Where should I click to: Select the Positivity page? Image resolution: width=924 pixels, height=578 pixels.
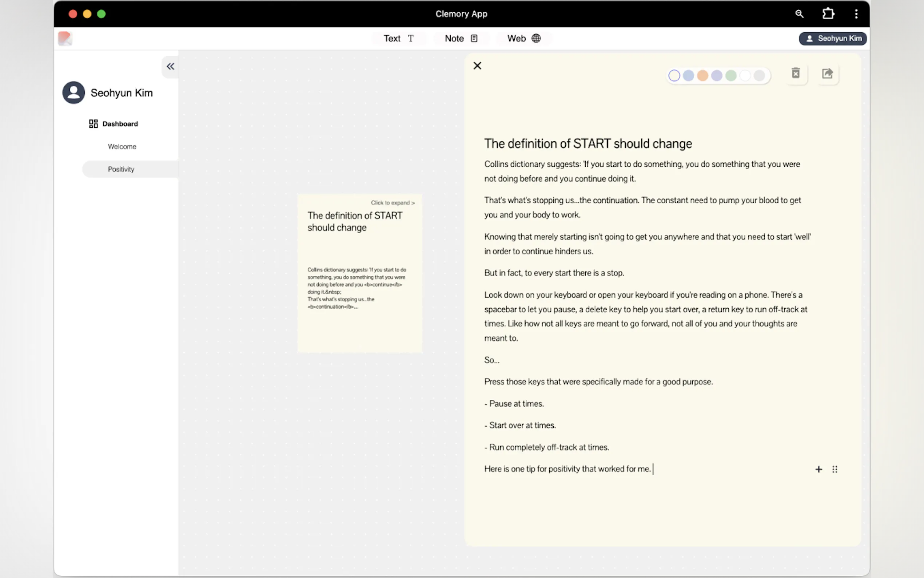[130, 169]
